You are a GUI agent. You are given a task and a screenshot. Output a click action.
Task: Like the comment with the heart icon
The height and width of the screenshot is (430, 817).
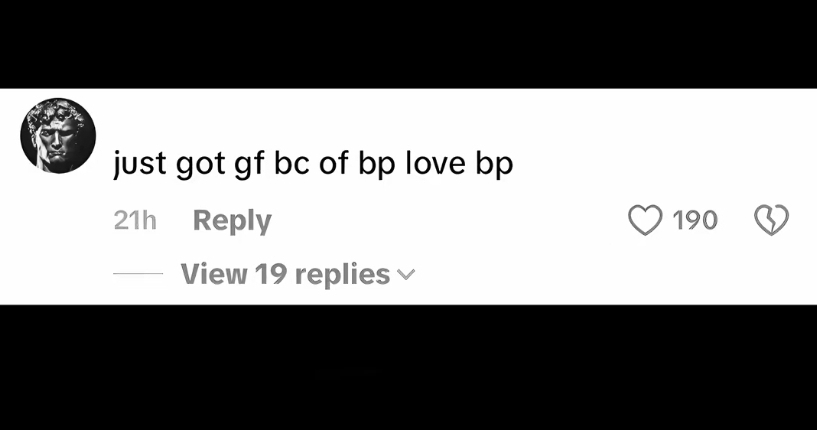coord(645,220)
